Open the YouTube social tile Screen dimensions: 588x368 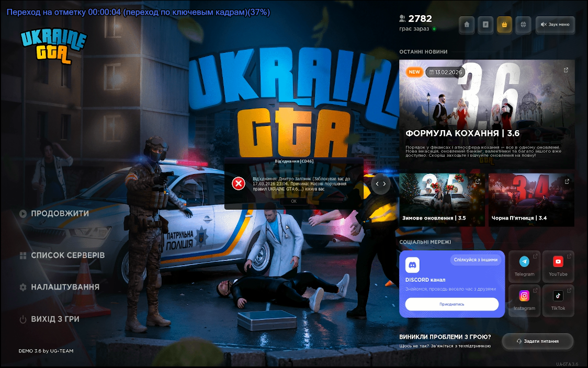pos(558,266)
